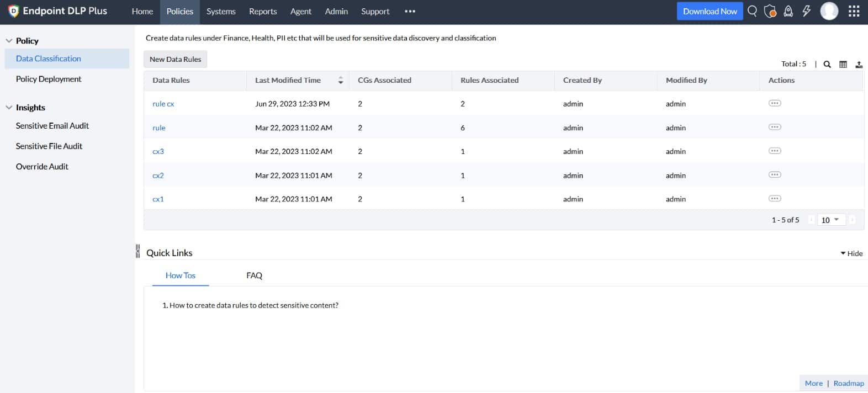
Task: Open the cx1 data rule
Action: pos(158,199)
